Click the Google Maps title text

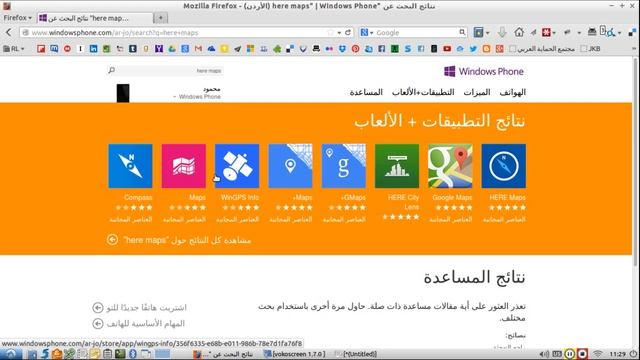tap(452, 198)
